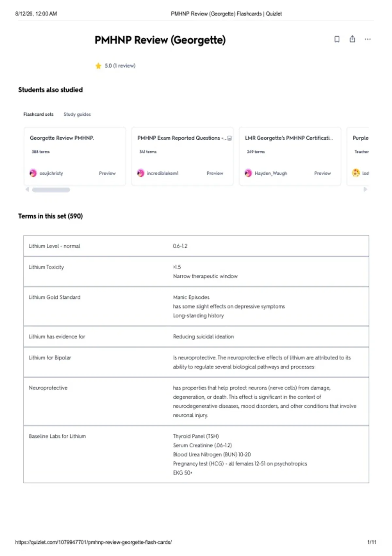Click incrediblekem1's profile avatar
Image resolution: width=392 pixels, height=556 pixels.
point(140,173)
